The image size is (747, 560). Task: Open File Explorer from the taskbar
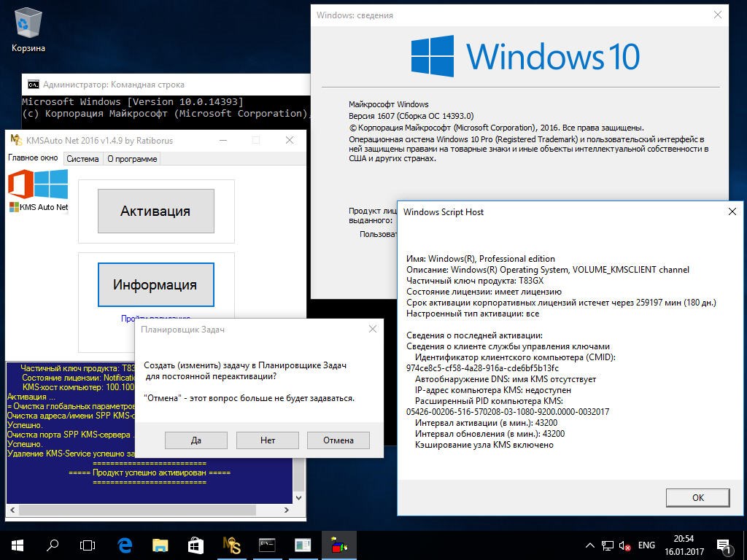pos(160,545)
